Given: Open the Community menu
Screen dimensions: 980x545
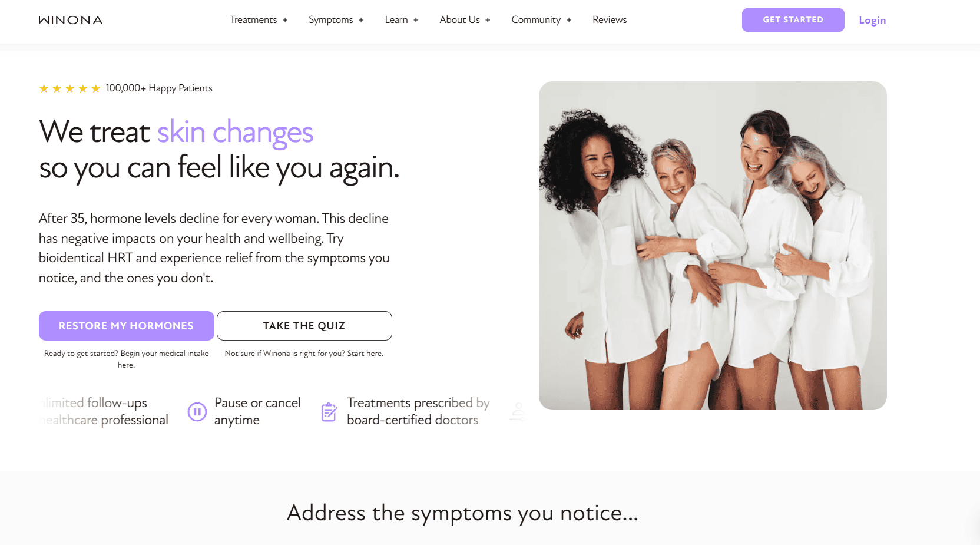Looking at the screenshot, I should [x=536, y=20].
